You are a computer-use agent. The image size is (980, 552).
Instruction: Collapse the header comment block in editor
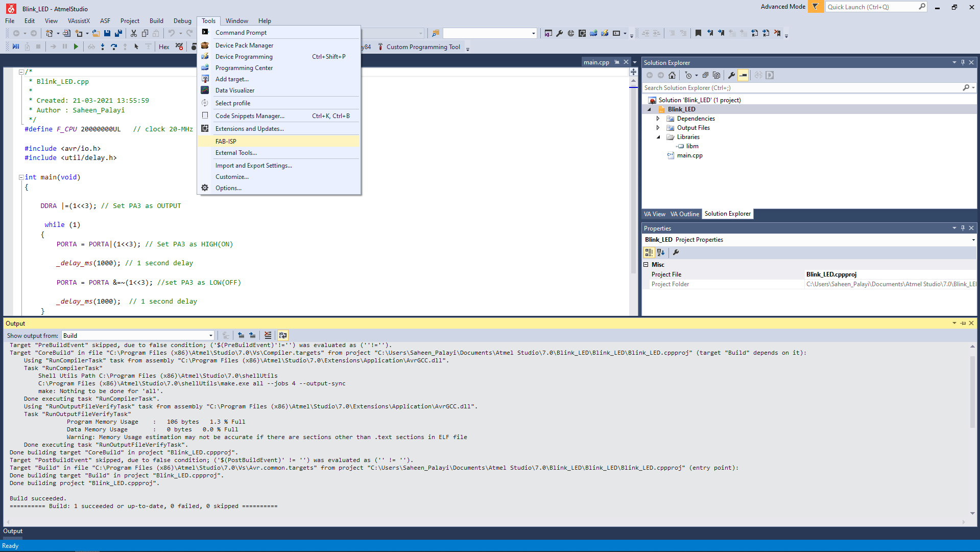tap(21, 72)
